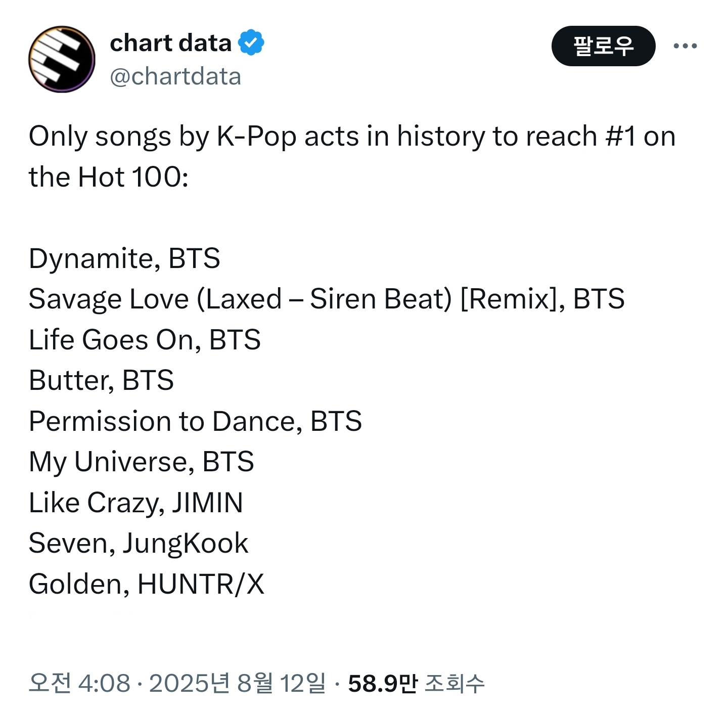Click the 오전 4:08 timestamp
Image resolution: width=728 pixels, height=713 pixels.
[79, 683]
